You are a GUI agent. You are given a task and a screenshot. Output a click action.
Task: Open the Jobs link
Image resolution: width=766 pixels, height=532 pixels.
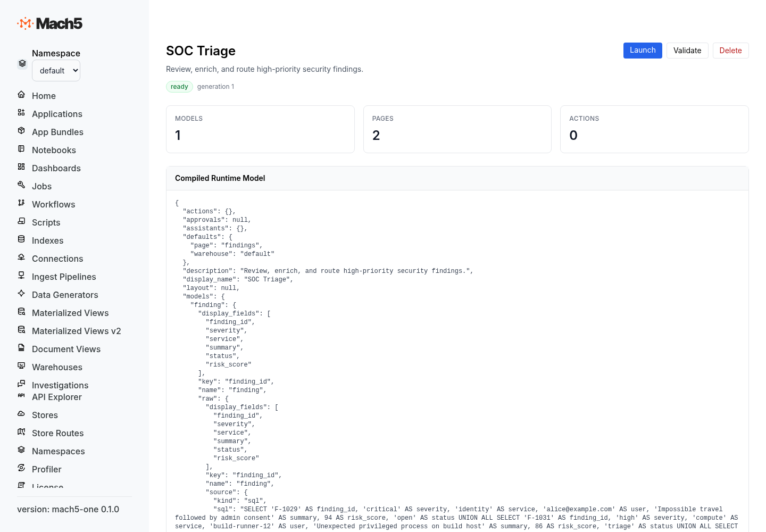coord(41,186)
